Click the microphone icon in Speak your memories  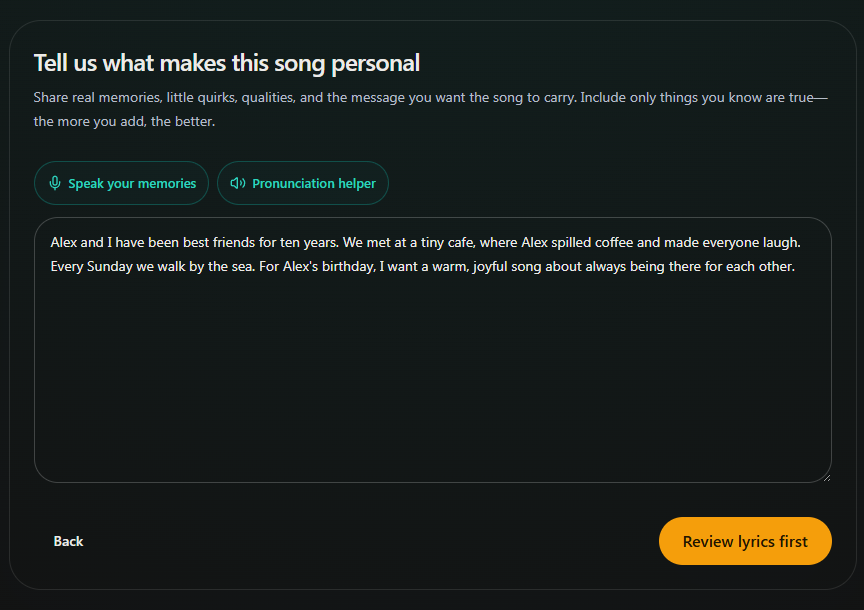point(55,183)
